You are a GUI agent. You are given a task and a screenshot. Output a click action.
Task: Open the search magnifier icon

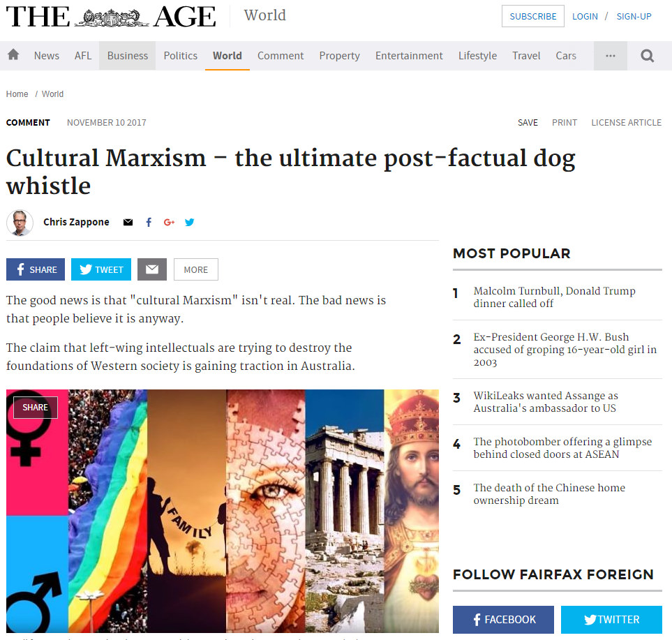click(x=647, y=56)
